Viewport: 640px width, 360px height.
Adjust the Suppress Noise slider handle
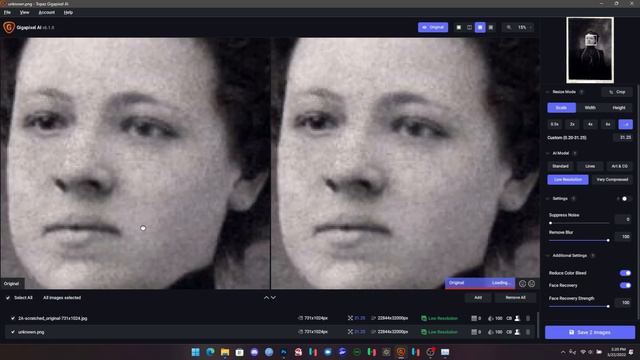coord(551,223)
